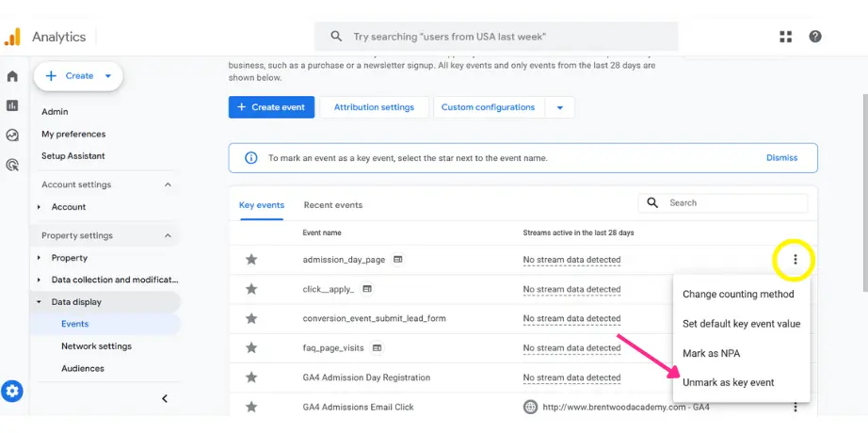This screenshot has height=433, width=868.
Task: Dismiss the key event info banner
Action: click(x=781, y=158)
